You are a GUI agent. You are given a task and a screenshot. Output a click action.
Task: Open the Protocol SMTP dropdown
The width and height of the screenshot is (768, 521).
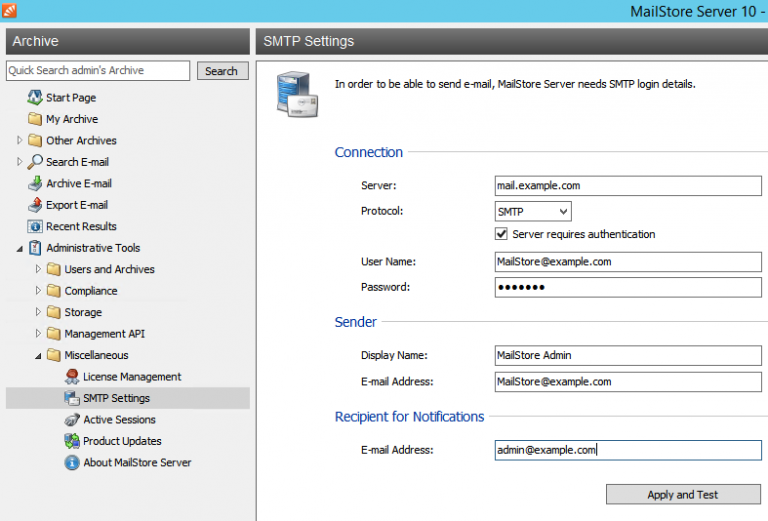pos(533,212)
